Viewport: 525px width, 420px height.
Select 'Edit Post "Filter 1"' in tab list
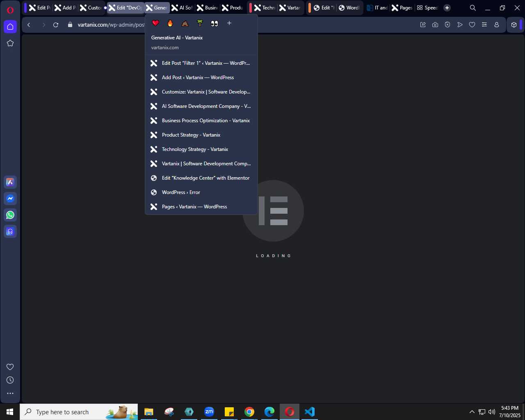tap(201, 63)
